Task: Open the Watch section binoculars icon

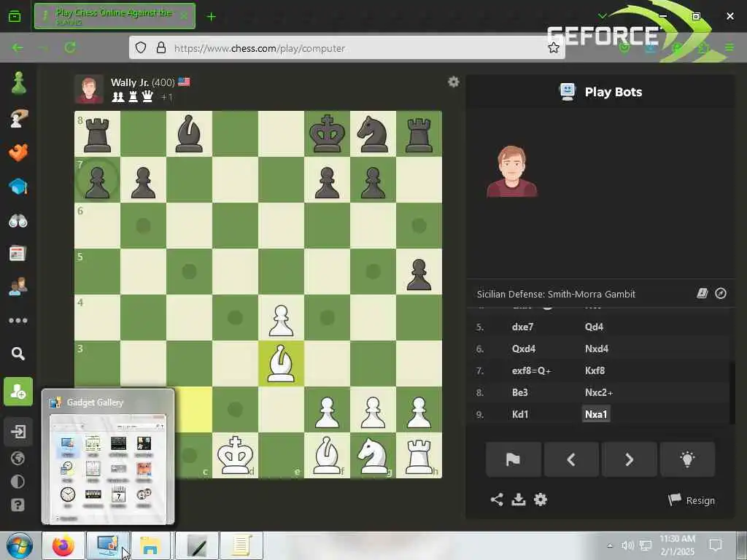Action: 18,220
